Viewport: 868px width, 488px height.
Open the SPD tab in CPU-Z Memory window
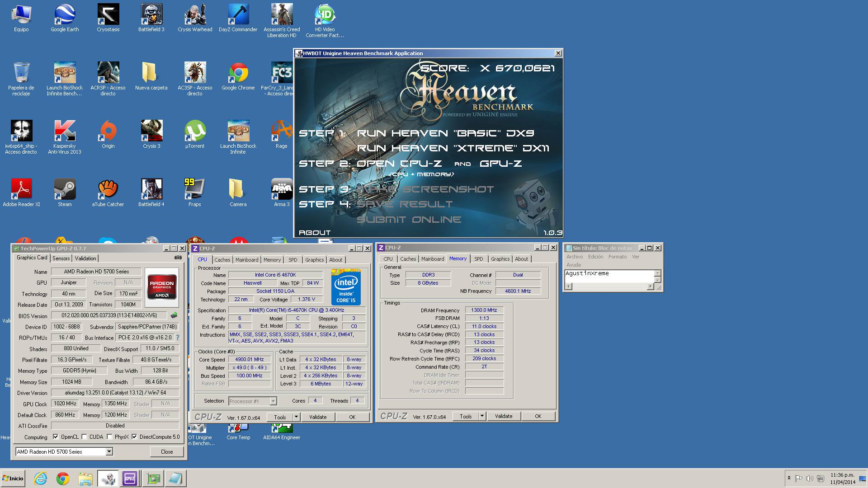[478, 259]
